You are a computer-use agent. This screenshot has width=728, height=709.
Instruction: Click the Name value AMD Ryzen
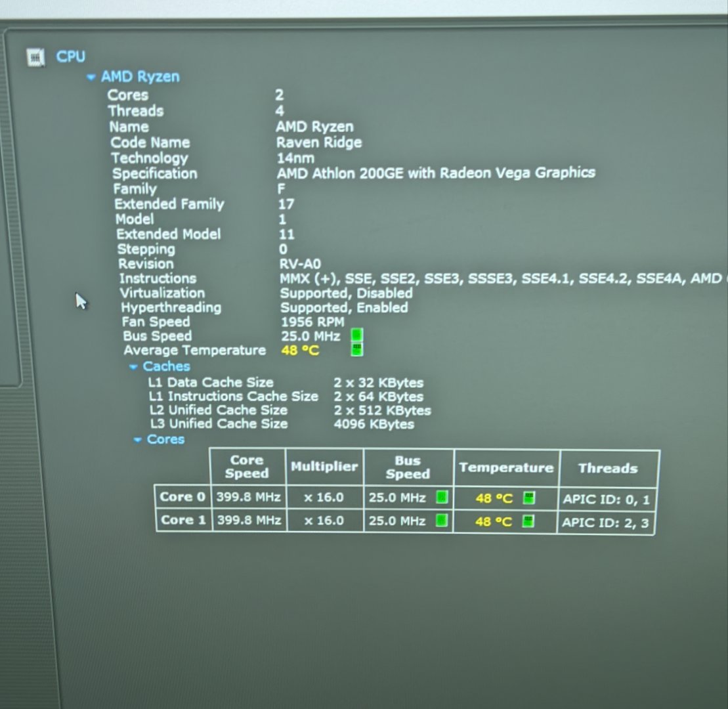314,127
